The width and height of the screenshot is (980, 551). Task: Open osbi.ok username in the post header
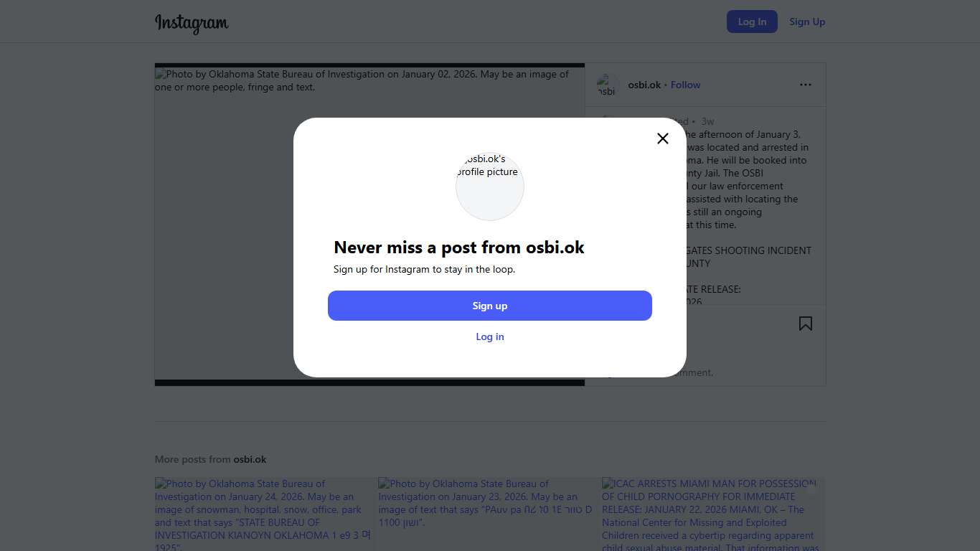[644, 85]
